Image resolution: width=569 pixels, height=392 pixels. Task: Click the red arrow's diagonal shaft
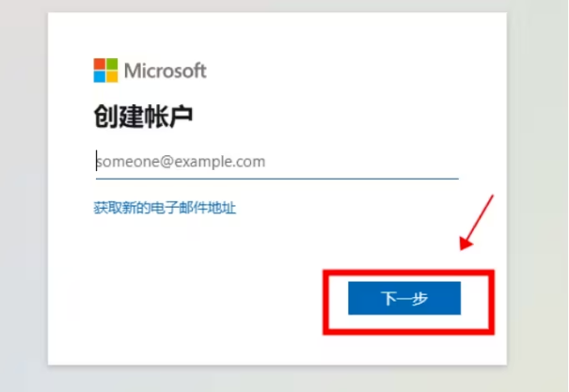click(x=482, y=217)
